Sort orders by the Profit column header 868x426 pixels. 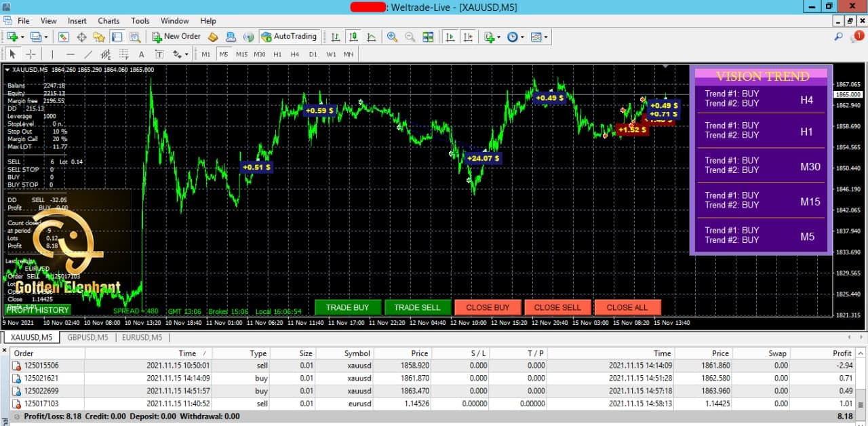click(x=842, y=353)
